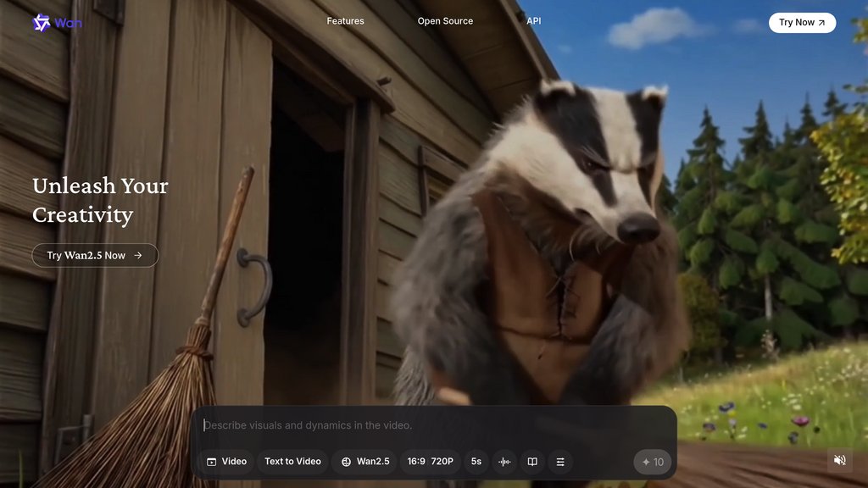Click the Wan logo icon
The image size is (868, 488).
point(42,23)
